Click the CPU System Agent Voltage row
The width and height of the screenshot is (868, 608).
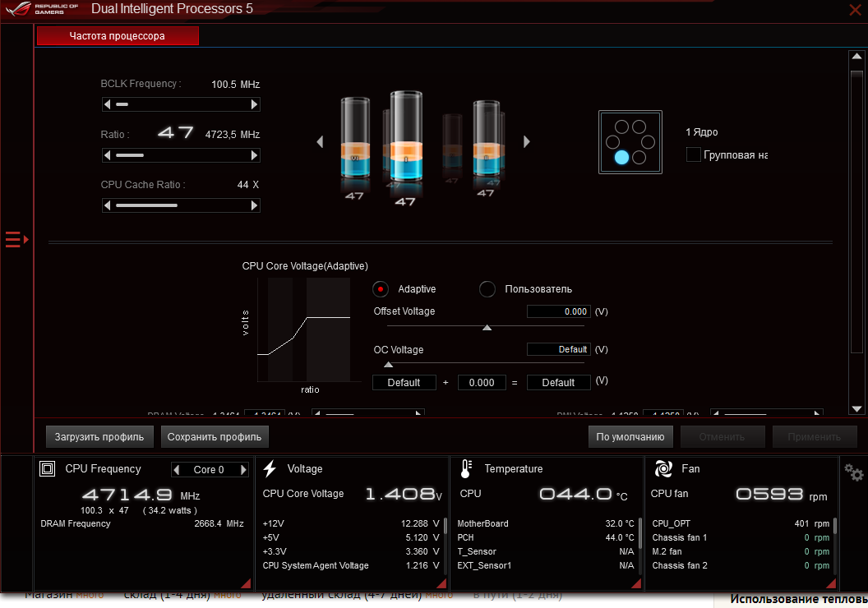350,565
